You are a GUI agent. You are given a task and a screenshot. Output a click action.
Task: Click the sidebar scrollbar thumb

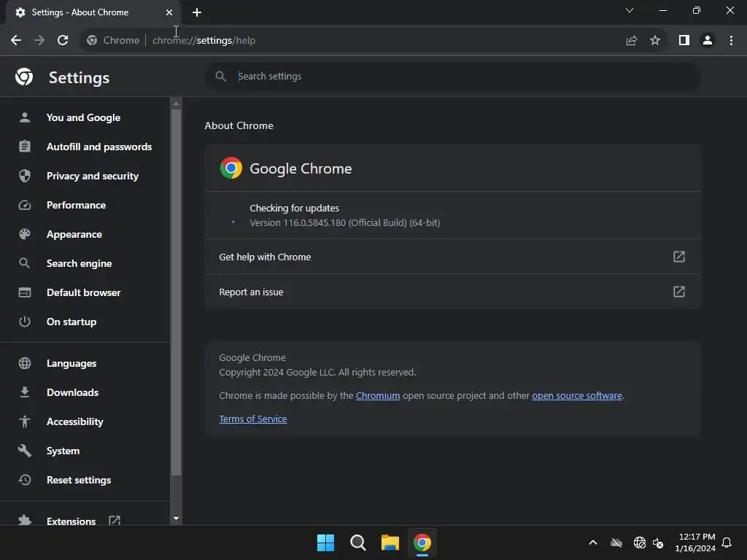tap(177, 292)
